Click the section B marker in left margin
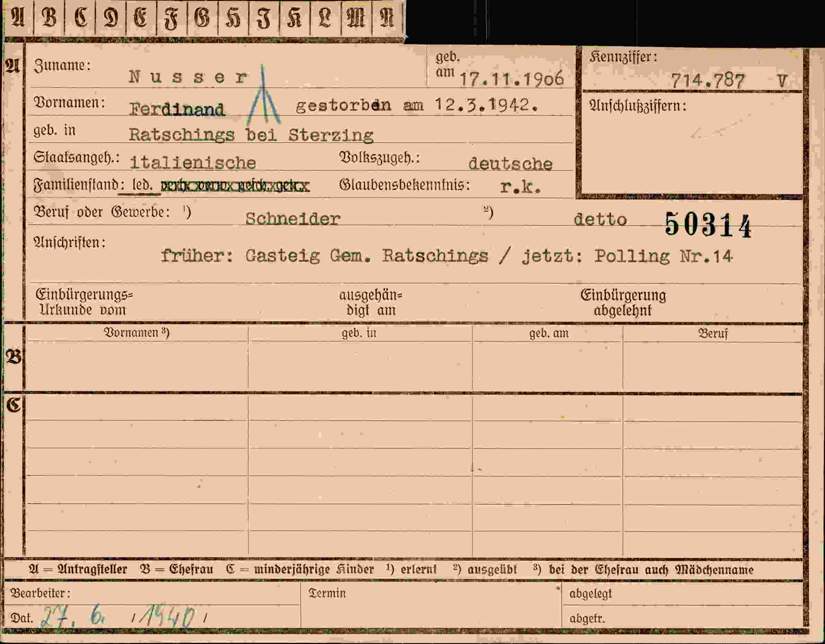The width and height of the screenshot is (825, 644). point(14,357)
